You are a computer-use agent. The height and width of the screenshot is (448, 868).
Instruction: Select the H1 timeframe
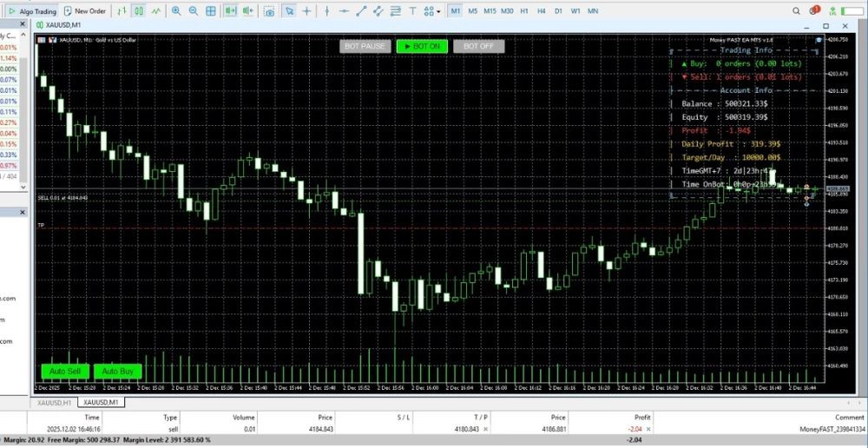click(x=524, y=11)
